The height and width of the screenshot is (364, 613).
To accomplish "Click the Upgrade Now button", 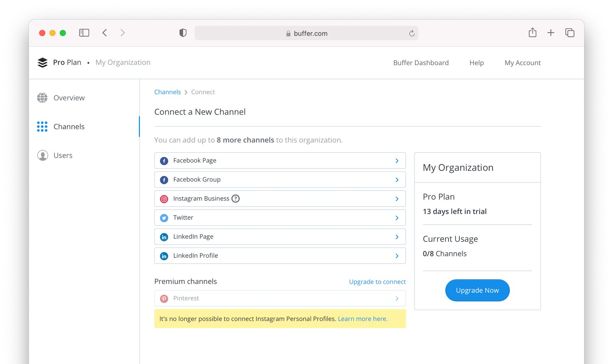I will pos(477,290).
